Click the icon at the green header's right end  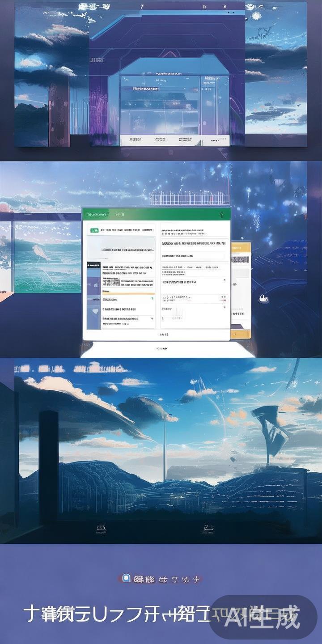(221, 215)
